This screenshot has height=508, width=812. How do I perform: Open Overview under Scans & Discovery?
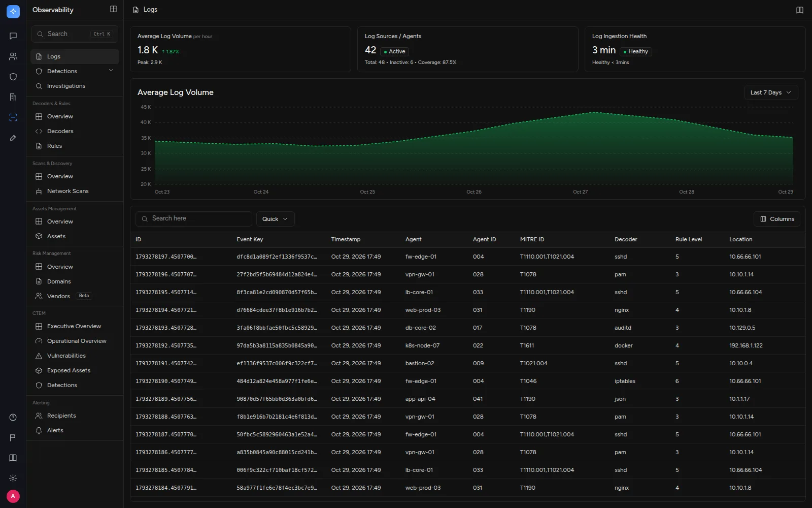click(x=75, y=176)
